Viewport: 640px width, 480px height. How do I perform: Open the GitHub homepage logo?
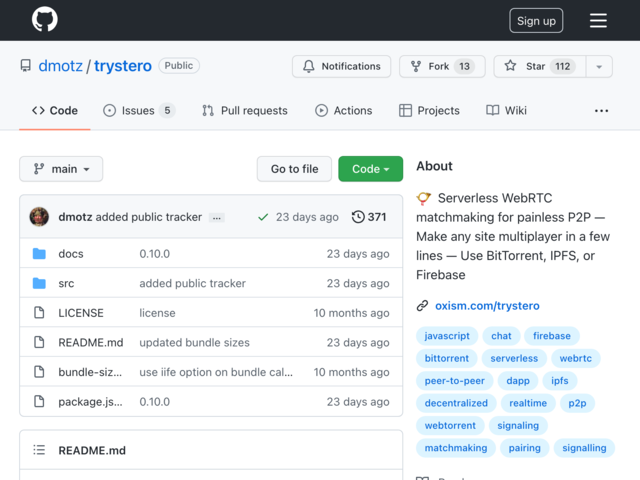tap(44, 19)
